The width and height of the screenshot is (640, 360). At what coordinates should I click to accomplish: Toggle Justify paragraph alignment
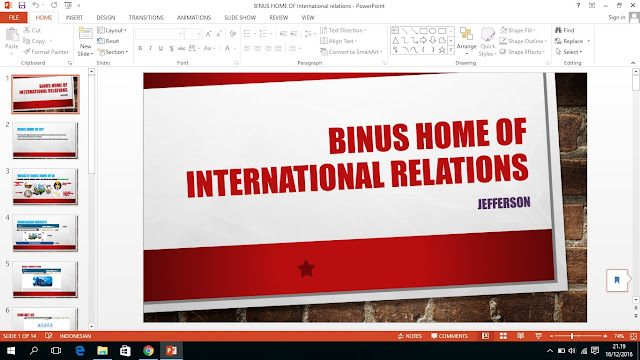(x=278, y=48)
